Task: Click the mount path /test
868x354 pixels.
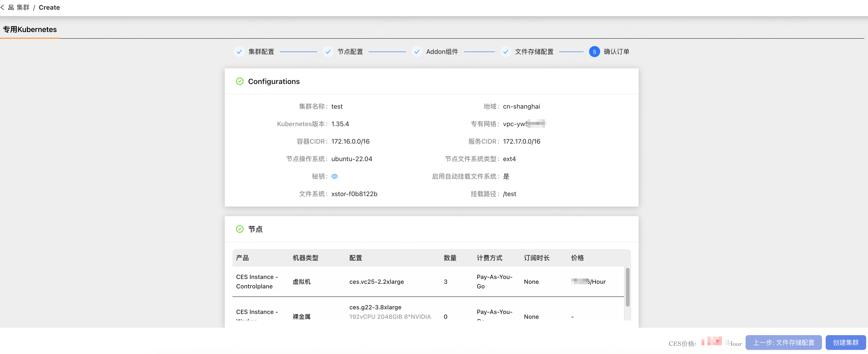Action: pos(509,194)
